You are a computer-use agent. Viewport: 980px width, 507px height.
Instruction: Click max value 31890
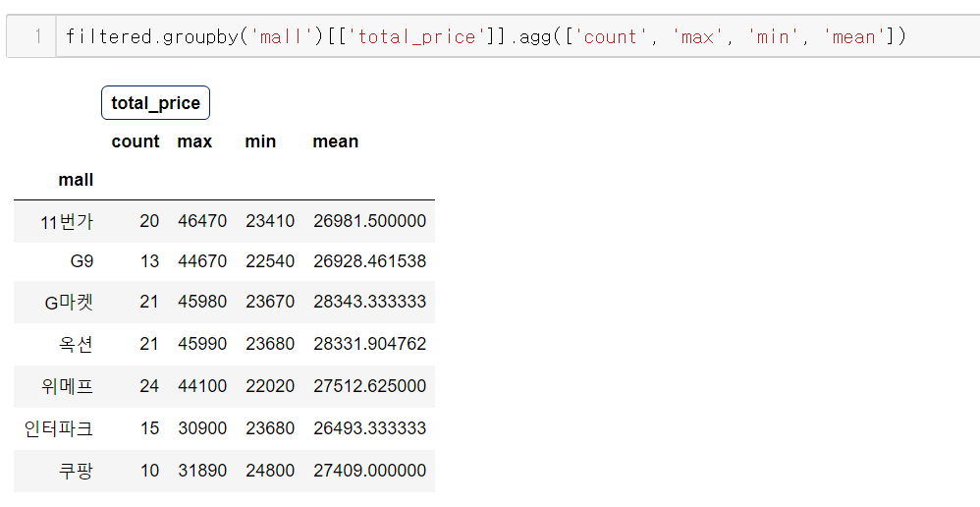[x=202, y=470]
